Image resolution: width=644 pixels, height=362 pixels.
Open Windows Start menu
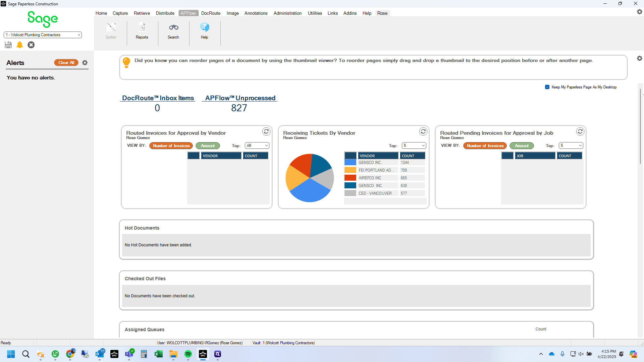pyautogui.click(x=11, y=354)
